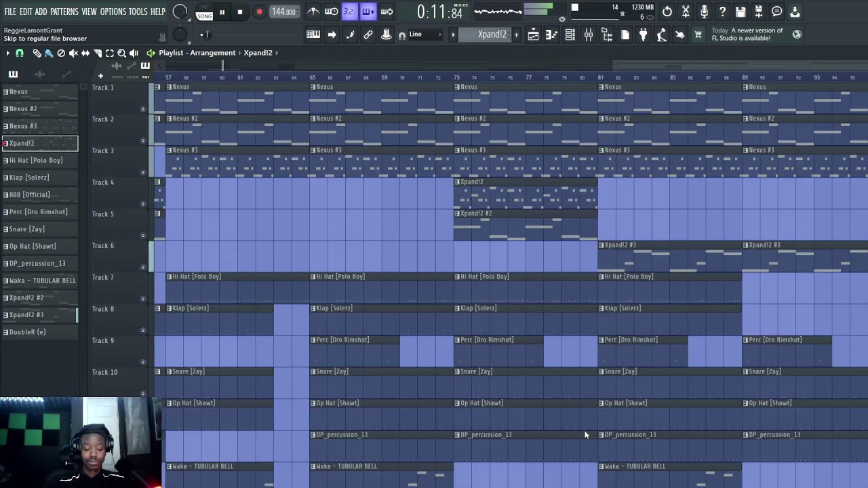Viewport: 868px width, 488px height.
Task: Toggle the link/multilink controllers icon
Action: (368, 35)
